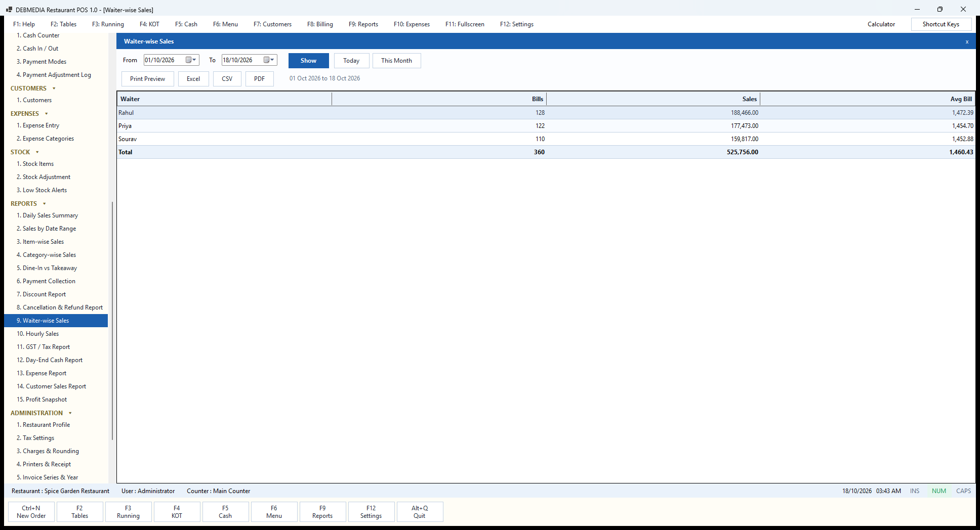This screenshot has height=530, width=980.
Task: Open Profit Snapshot report
Action: coord(56,400)
